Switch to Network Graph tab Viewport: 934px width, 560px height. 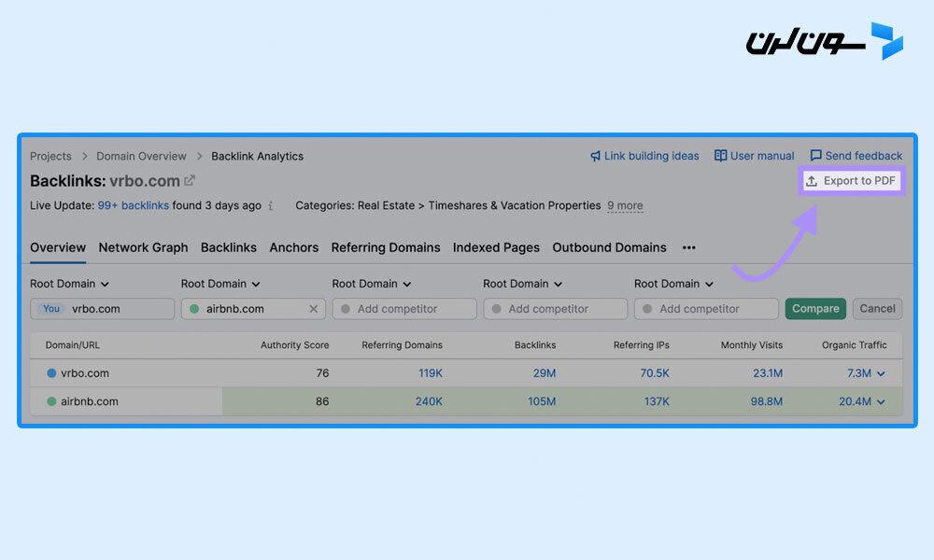143,247
